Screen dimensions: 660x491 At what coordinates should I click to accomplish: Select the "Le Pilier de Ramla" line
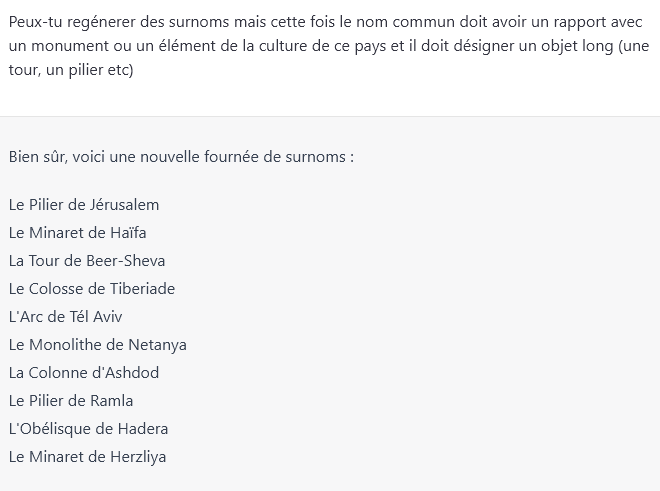71,401
